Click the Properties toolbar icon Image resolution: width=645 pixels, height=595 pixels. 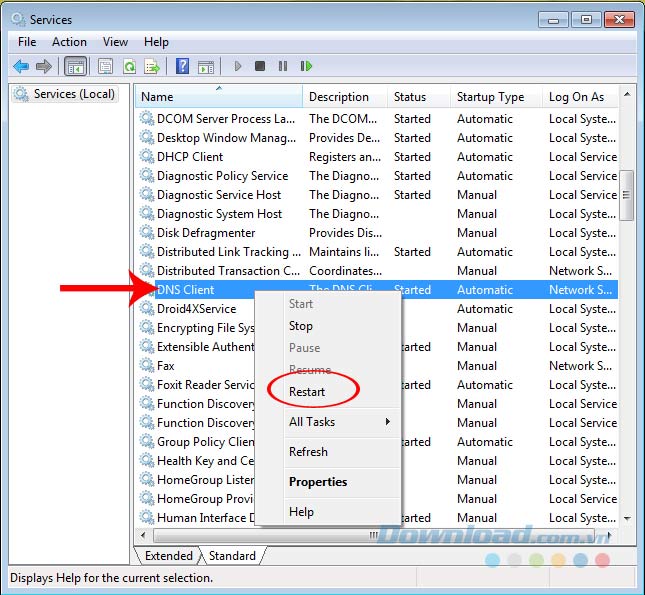(105, 67)
